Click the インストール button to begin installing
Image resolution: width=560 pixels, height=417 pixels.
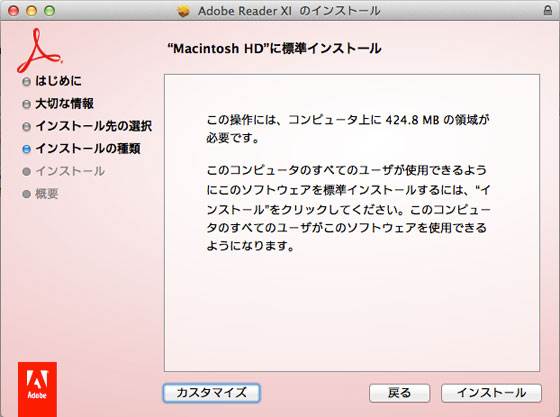click(491, 393)
